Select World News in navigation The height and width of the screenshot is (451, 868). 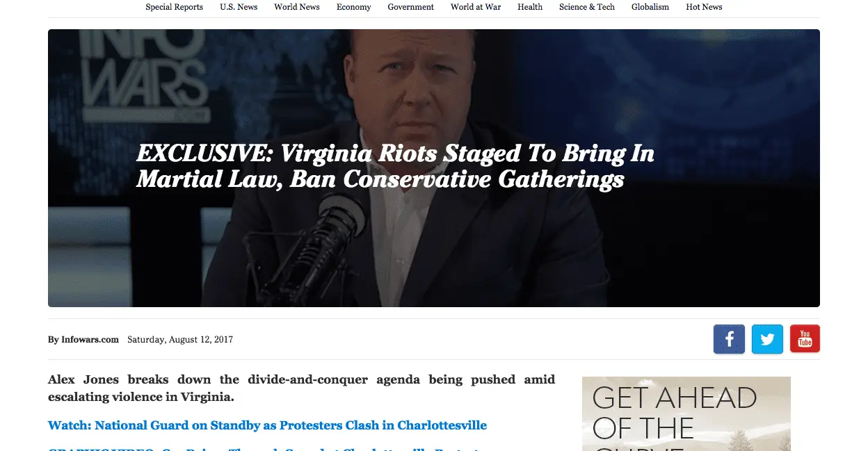coord(297,7)
